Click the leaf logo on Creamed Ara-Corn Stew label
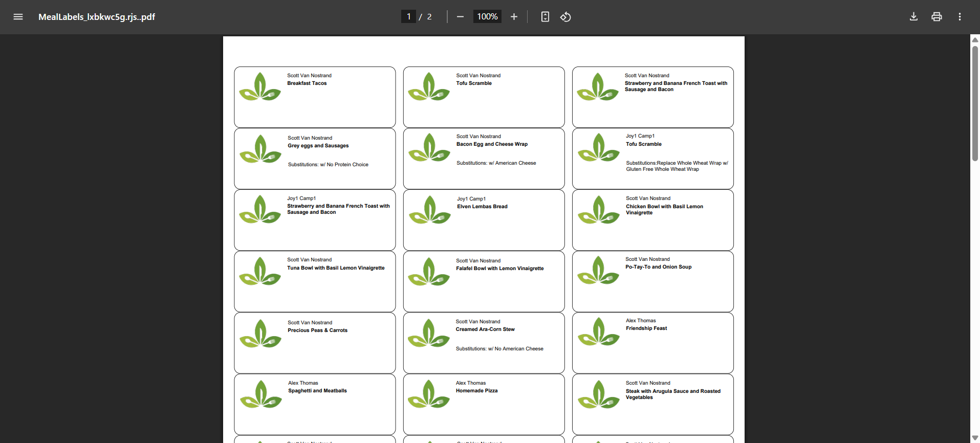Image resolution: width=980 pixels, height=443 pixels. pos(429,333)
